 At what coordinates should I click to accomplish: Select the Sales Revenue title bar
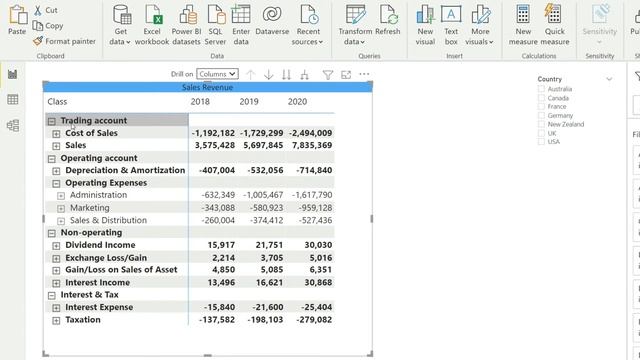pyautogui.click(x=207, y=87)
